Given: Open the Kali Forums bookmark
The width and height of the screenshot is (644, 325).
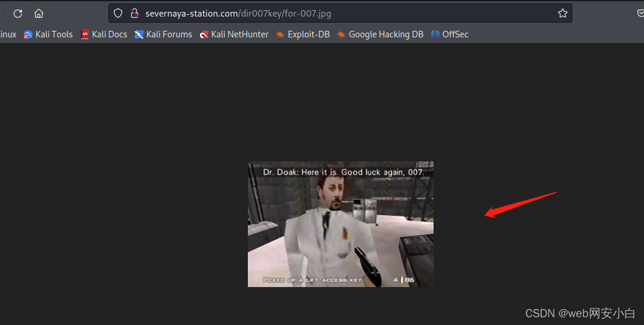Looking at the screenshot, I should (163, 34).
